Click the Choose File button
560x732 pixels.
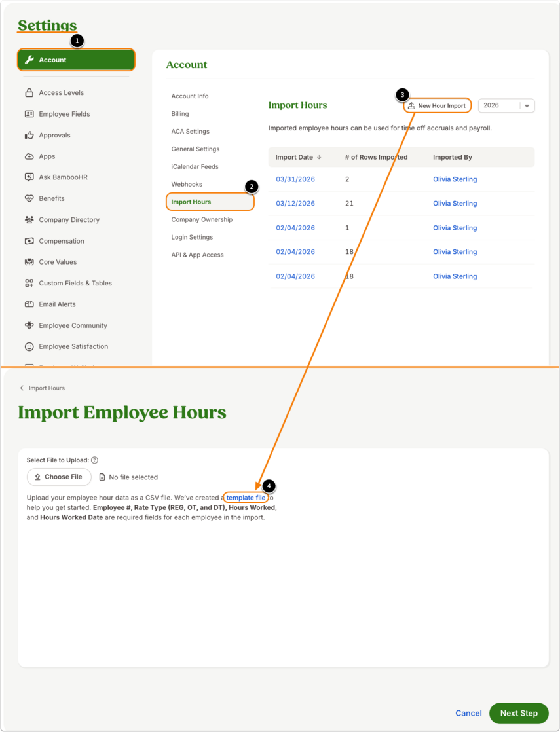click(x=59, y=477)
